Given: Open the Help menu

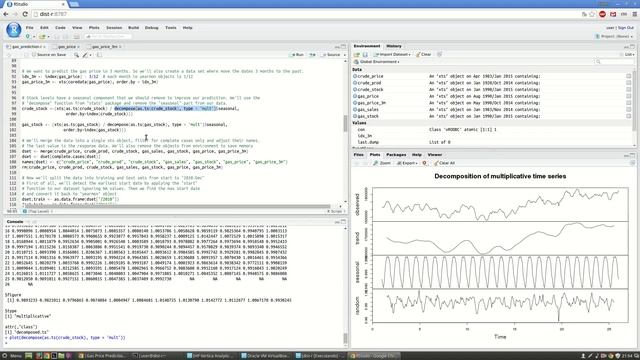Looking at the screenshot, I should (187, 28).
